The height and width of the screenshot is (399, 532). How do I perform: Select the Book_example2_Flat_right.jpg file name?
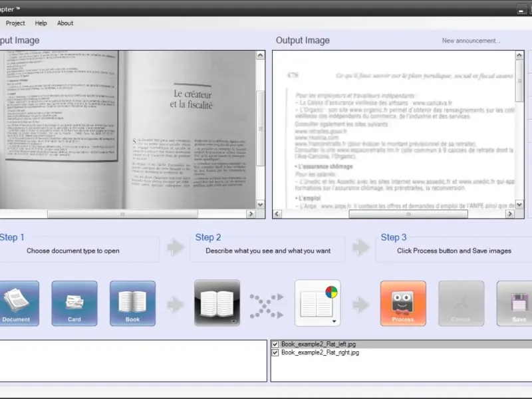click(320, 352)
